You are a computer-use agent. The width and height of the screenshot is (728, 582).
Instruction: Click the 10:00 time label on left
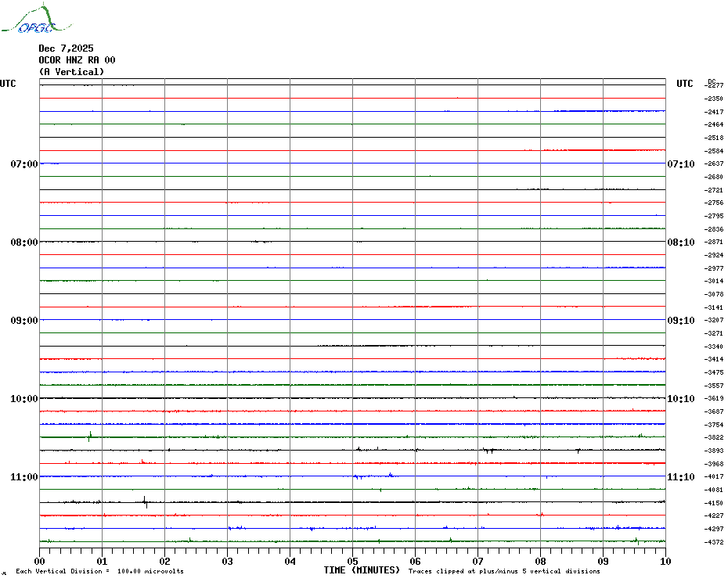24,399
